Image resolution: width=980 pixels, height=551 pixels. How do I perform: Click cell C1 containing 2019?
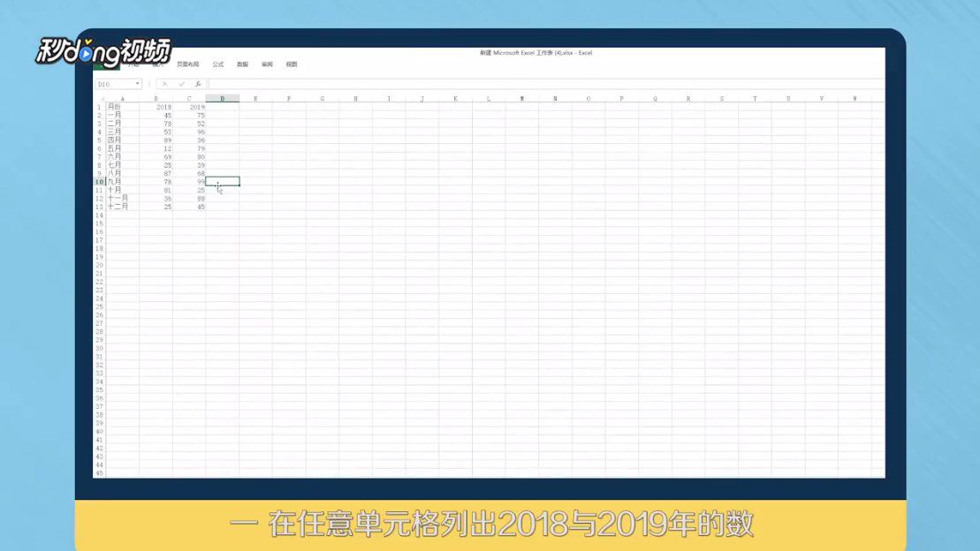(189, 107)
